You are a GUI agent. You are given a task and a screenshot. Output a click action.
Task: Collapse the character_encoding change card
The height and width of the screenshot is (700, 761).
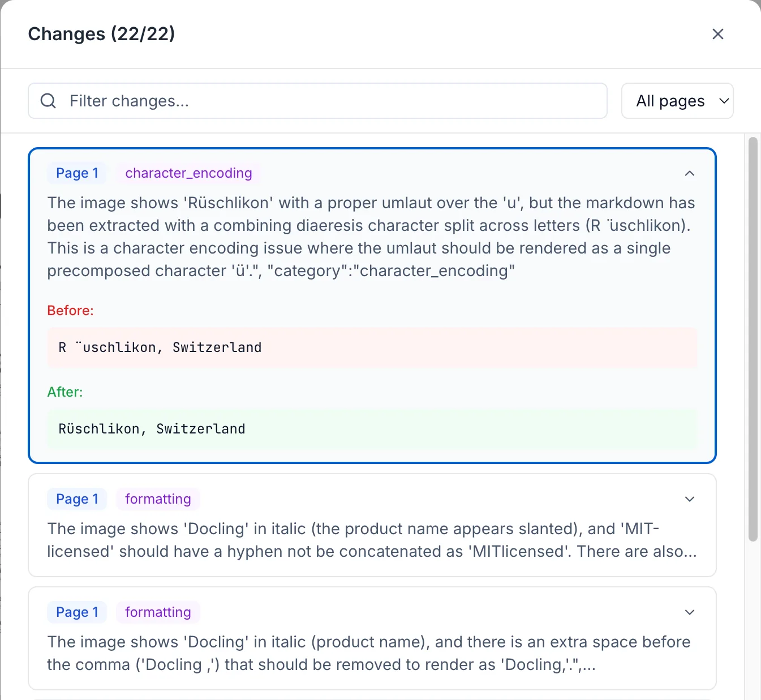pyautogui.click(x=689, y=173)
